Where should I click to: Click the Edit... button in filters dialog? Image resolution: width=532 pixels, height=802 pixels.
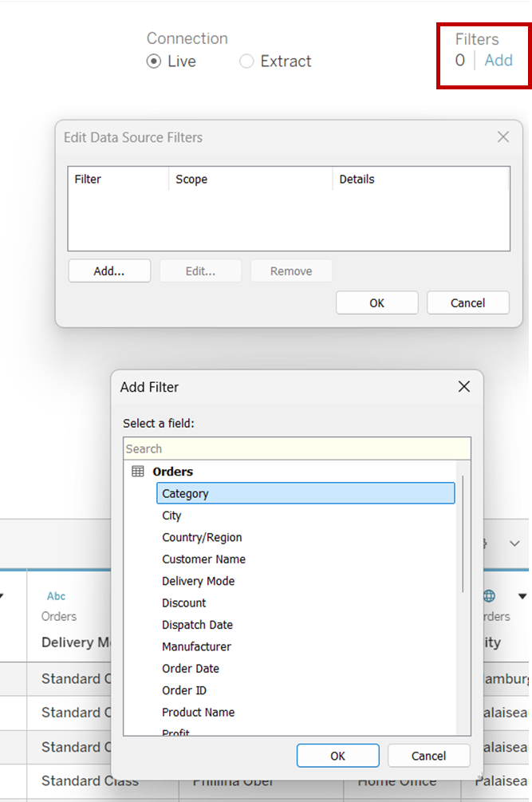click(x=200, y=271)
